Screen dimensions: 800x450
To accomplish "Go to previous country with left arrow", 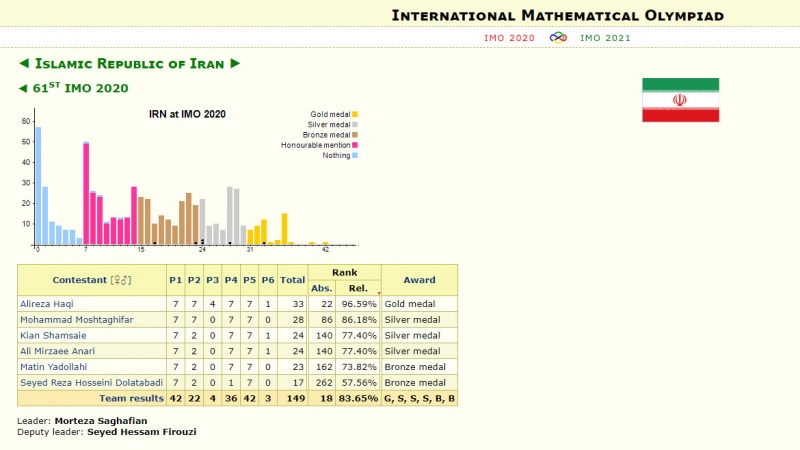I will [x=24, y=63].
